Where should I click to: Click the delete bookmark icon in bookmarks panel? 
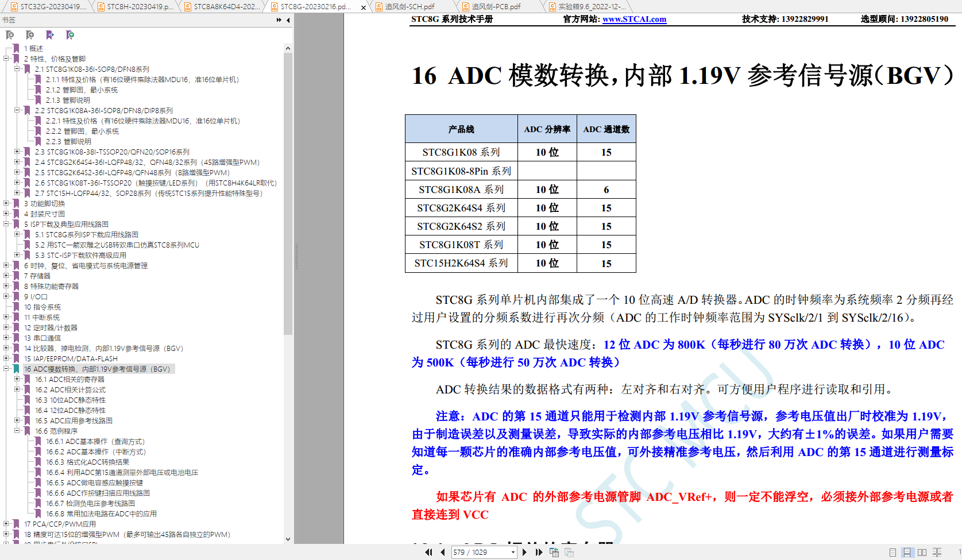(10, 35)
